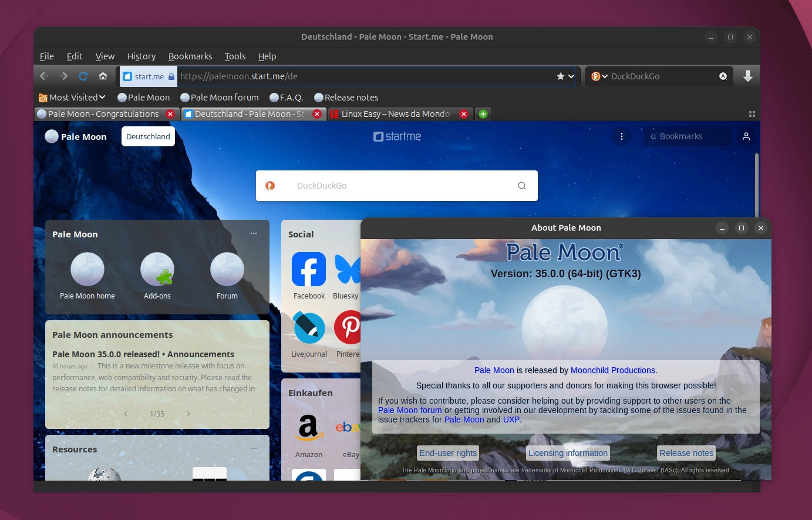Reload the current page
Image resolution: width=812 pixels, height=520 pixels.
[83, 76]
